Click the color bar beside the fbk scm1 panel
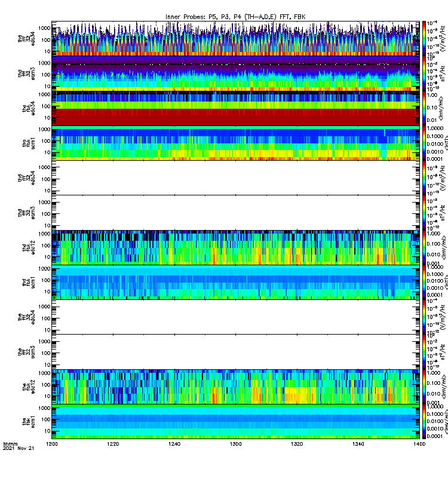448x478 pixels. pyautogui.click(x=424, y=422)
